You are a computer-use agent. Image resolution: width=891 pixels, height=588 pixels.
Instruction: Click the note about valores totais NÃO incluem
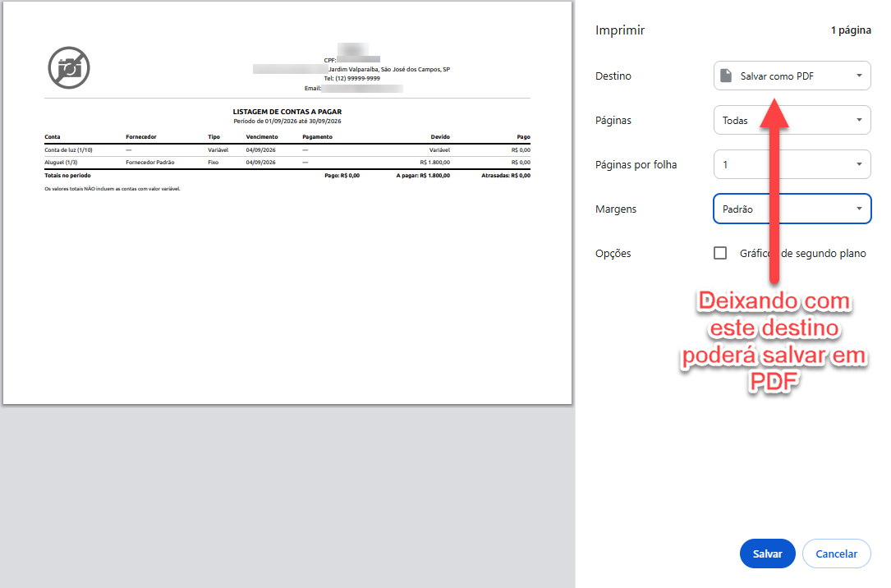(x=113, y=189)
